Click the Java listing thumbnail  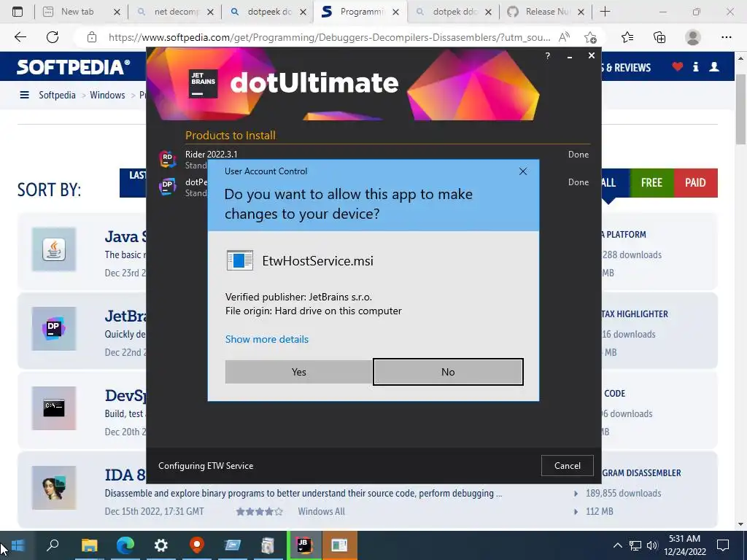[54, 249]
